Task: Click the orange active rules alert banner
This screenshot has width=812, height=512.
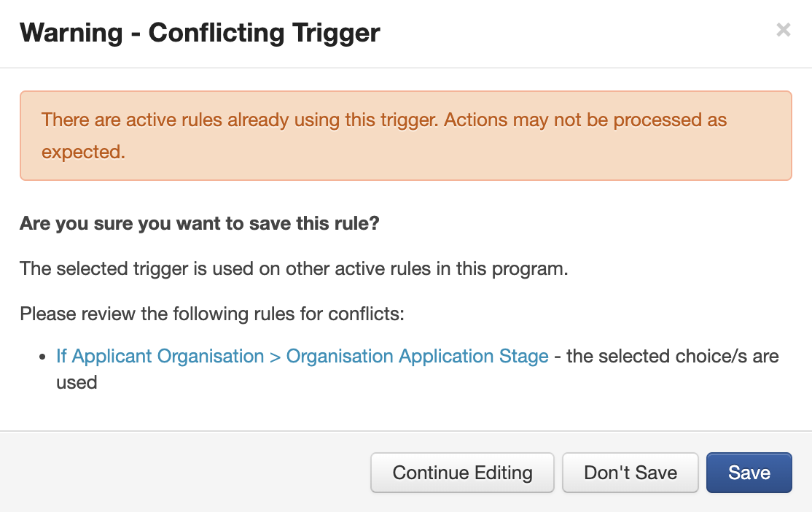Action: tap(405, 136)
